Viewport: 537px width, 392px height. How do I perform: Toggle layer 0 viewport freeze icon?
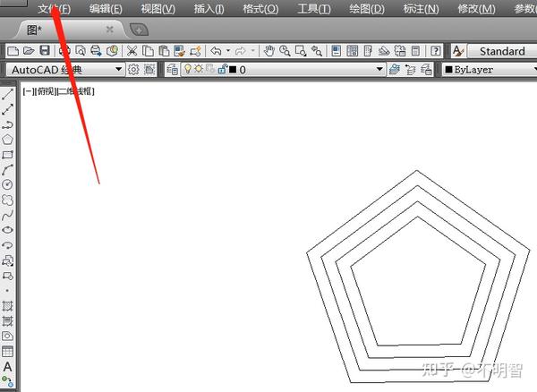click(210, 69)
